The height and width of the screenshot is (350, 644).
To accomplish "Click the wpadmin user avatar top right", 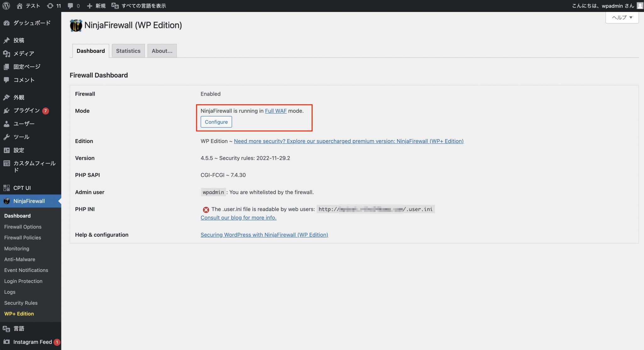I will 640,6.
